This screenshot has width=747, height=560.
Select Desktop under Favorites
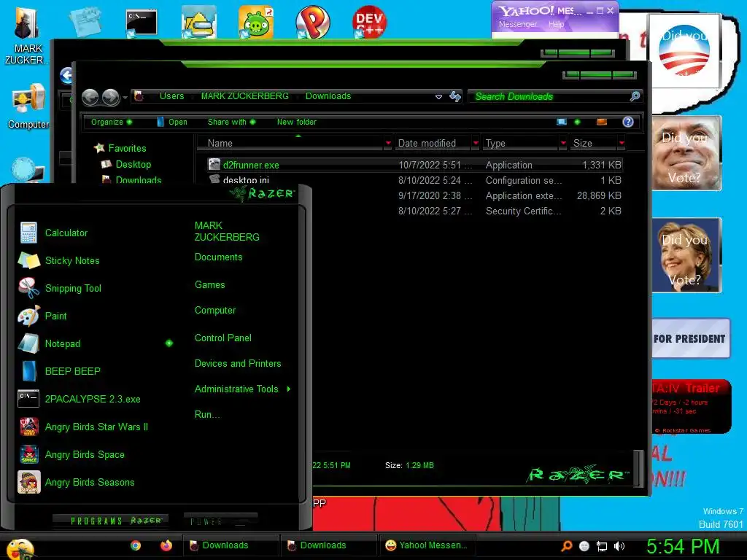point(133,164)
